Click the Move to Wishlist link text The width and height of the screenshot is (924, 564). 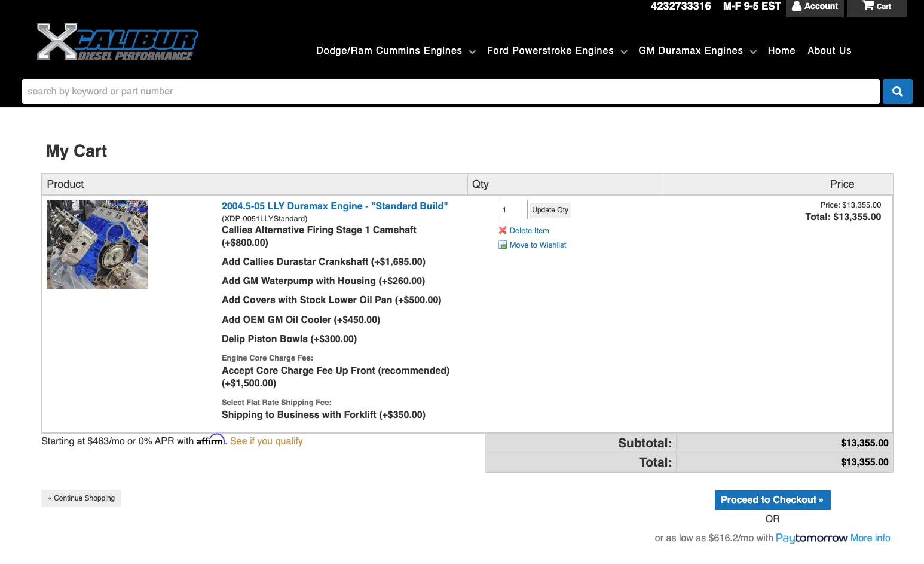coord(538,245)
